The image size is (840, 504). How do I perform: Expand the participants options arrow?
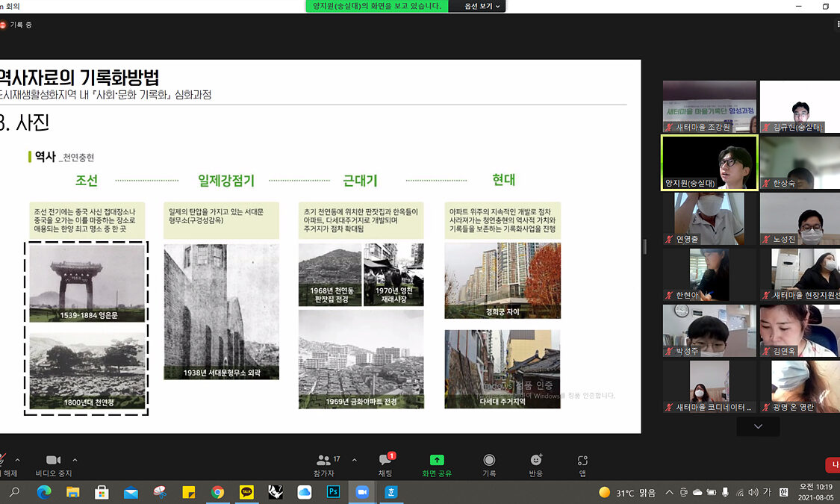click(x=354, y=460)
